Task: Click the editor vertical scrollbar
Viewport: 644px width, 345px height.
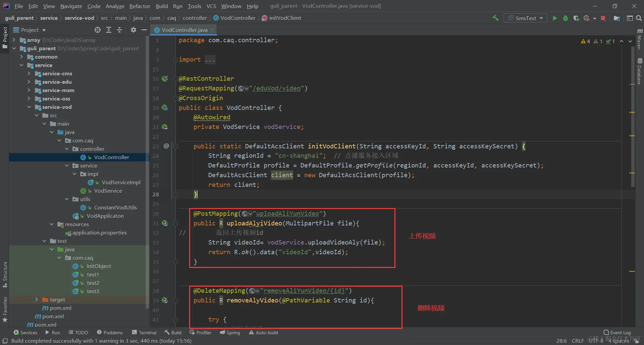Action: (x=633, y=116)
